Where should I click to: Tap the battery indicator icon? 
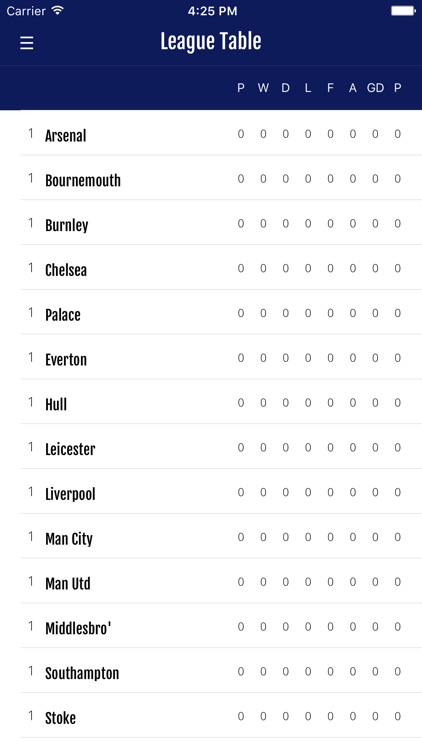pos(403,11)
